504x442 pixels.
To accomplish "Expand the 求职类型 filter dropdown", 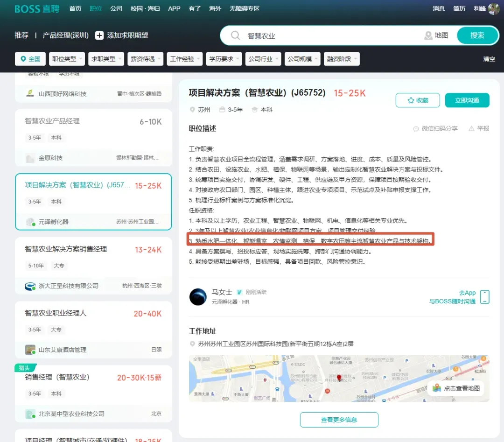I will 106,59.
